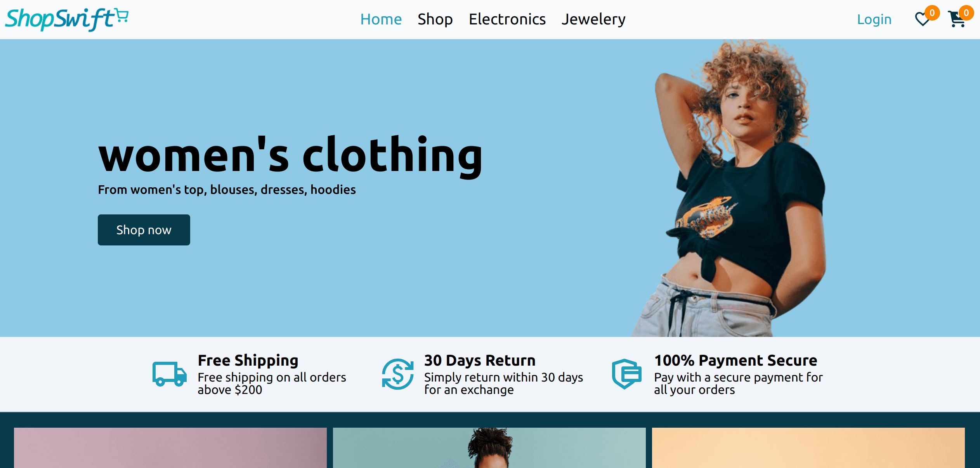The height and width of the screenshot is (468, 980).
Task: Open the wishlist heart icon
Action: point(922,19)
